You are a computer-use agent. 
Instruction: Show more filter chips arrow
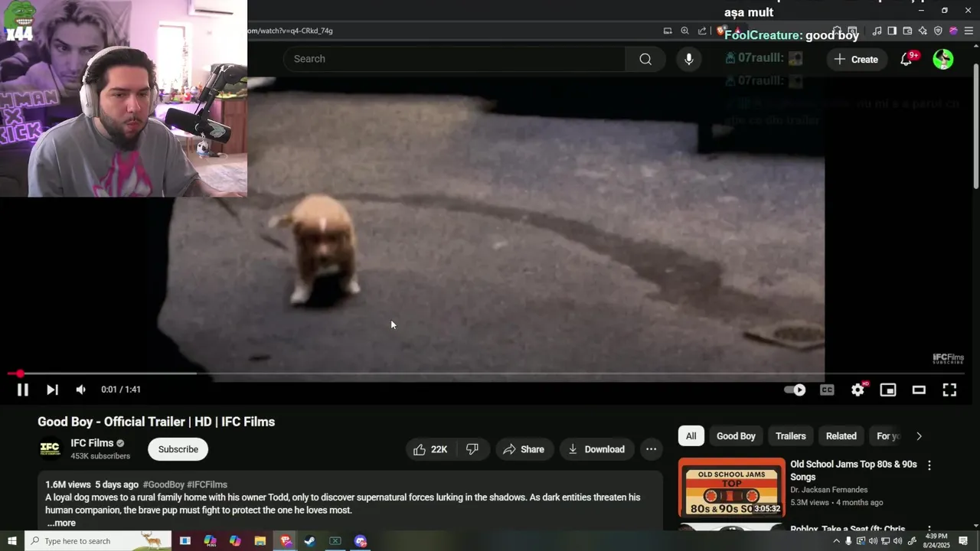(920, 436)
